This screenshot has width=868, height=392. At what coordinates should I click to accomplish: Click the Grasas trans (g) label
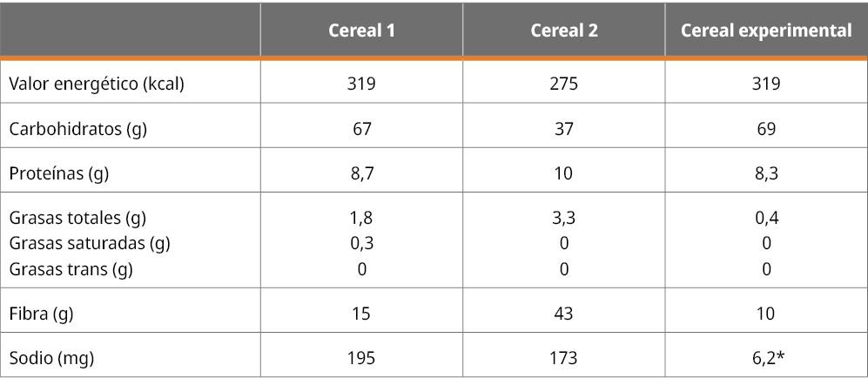(71, 269)
